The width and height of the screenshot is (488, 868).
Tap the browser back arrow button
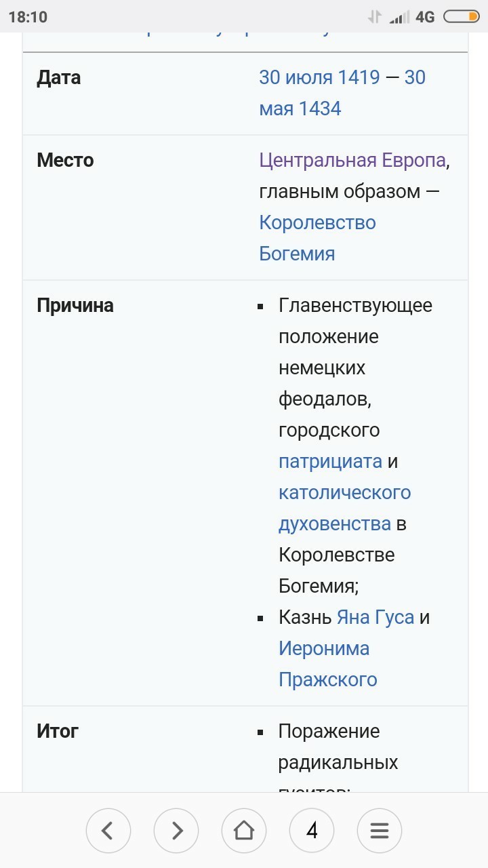pyautogui.click(x=108, y=830)
